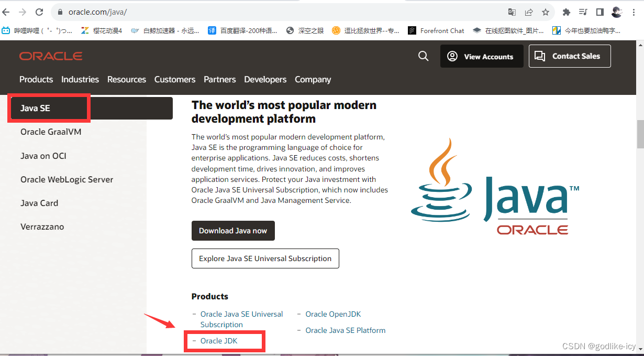Click the Contact Sales button
This screenshot has width=644, height=356.
(570, 56)
